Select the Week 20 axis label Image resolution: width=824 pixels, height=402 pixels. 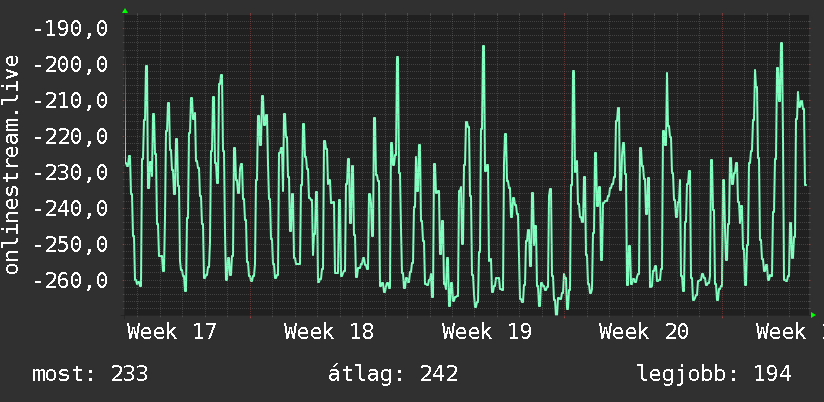[644, 332]
